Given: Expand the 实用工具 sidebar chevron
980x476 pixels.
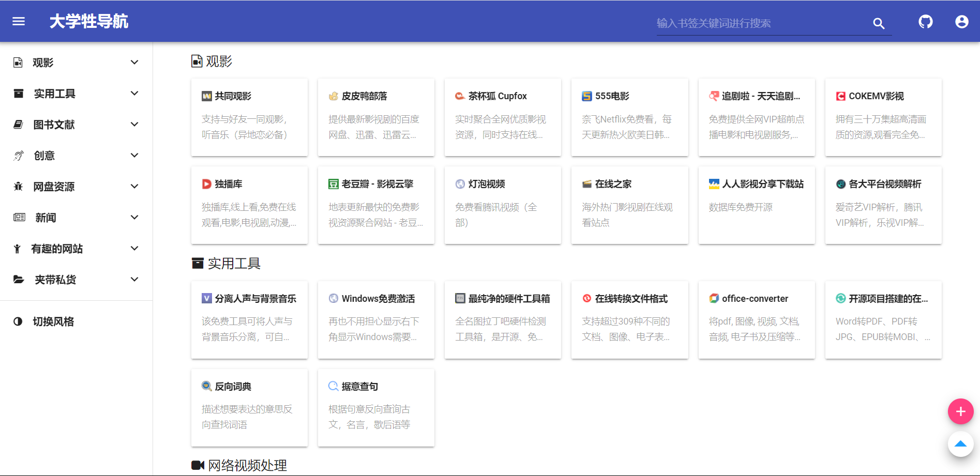Looking at the screenshot, I should tap(134, 94).
